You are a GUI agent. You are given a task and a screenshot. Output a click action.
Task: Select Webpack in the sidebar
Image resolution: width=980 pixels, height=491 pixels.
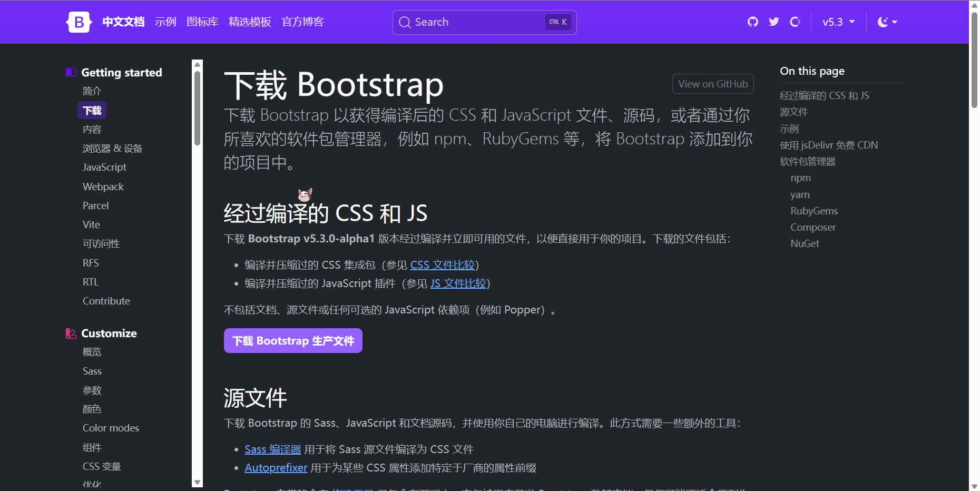[x=103, y=186]
